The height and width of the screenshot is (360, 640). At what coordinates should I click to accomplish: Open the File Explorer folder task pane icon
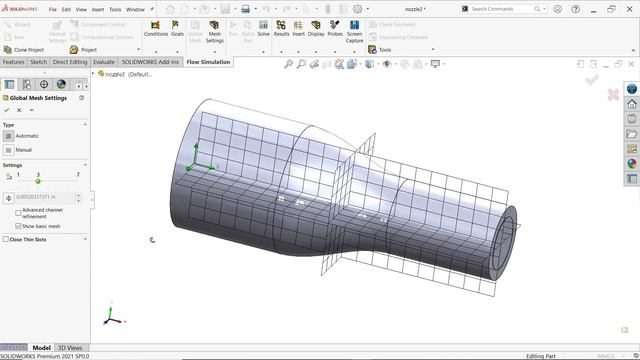tap(632, 133)
